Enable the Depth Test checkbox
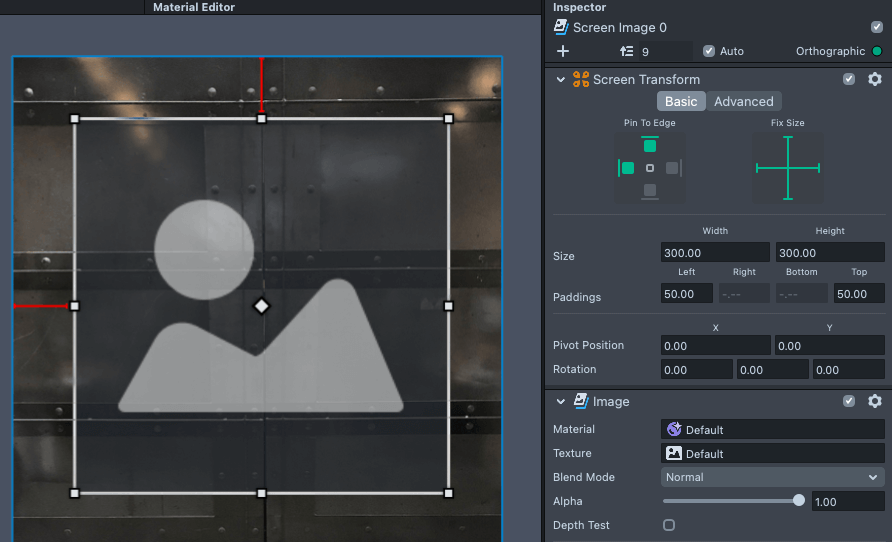Image resolution: width=892 pixels, height=542 pixels. [x=669, y=525]
